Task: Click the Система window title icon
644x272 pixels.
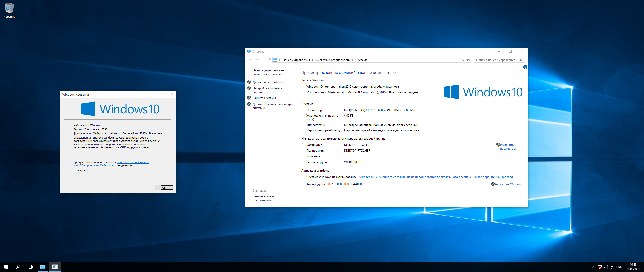Action: [249, 51]
